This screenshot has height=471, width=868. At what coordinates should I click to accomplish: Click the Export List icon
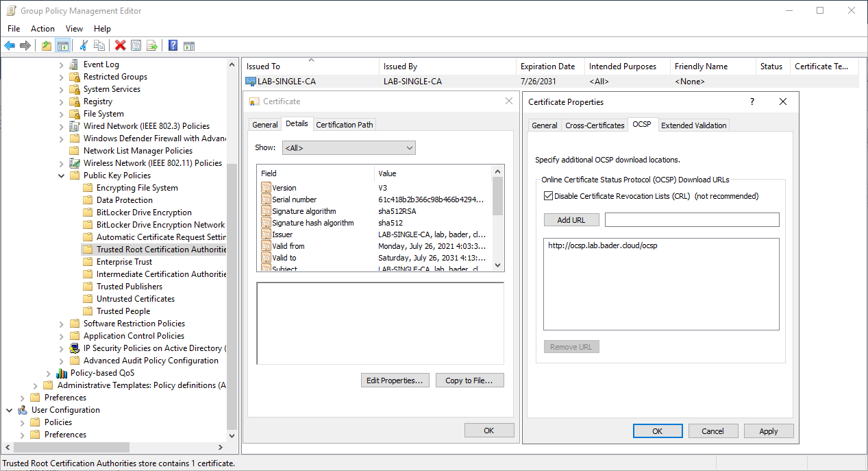coord(152,45)
